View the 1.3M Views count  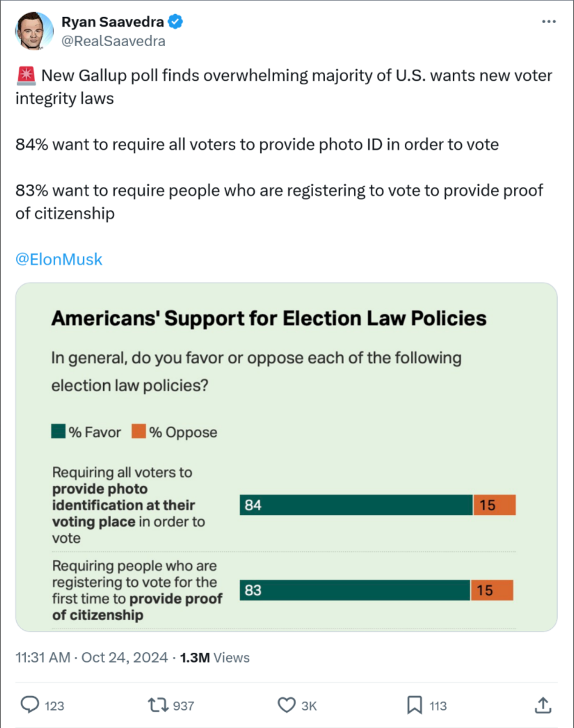215,657
